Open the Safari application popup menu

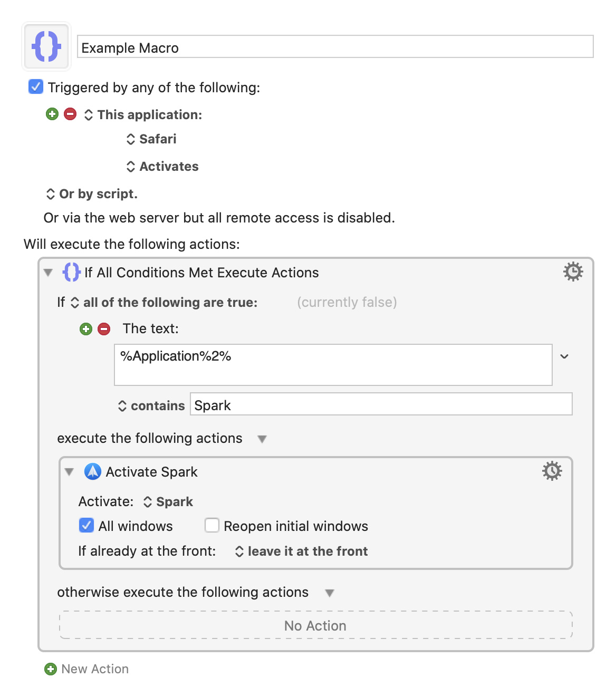coord(151,139)
